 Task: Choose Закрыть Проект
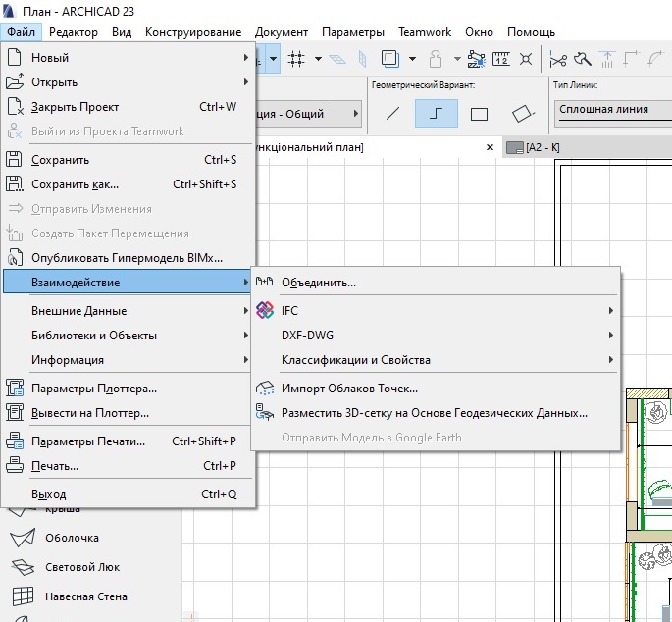[x=128, y=107]
